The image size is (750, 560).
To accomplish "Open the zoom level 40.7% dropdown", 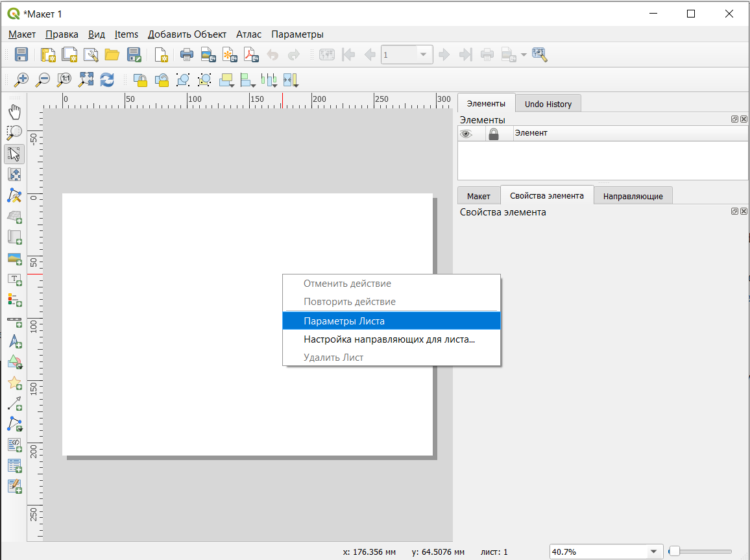I will pos(654,552).
